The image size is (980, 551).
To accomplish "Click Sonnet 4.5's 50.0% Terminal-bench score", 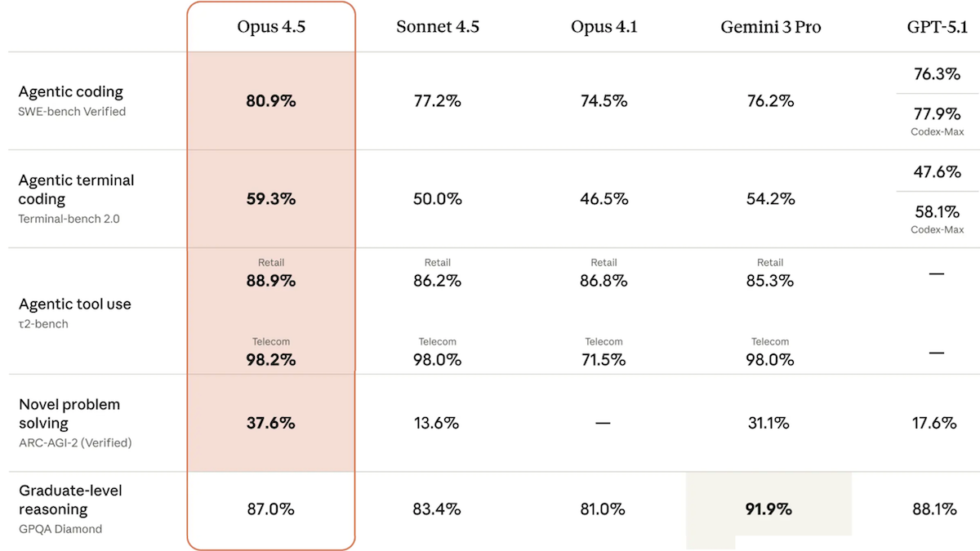I will coord(438,199).
